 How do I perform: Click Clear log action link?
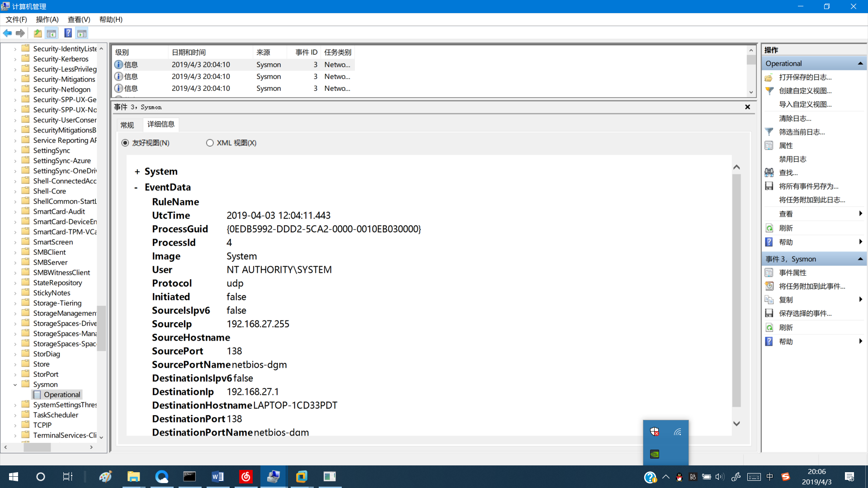795,118
